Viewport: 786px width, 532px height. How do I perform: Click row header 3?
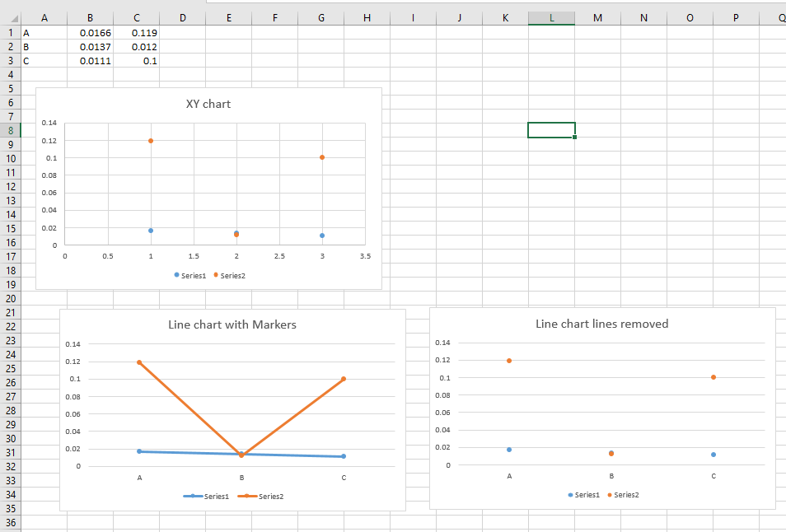[x=11, y=60]
